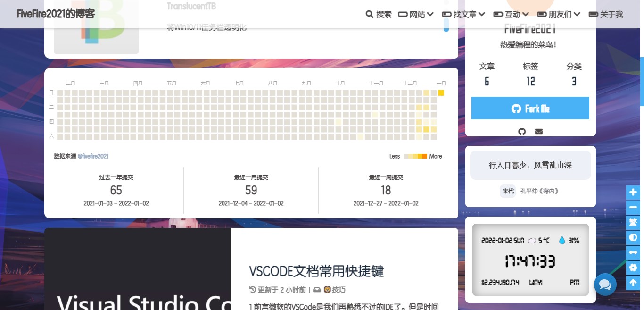Image resolution: width=644 pixels, height=310 pixels.
Task: Click GitHub icon inside Fork Me button
Action: point(516,109)
